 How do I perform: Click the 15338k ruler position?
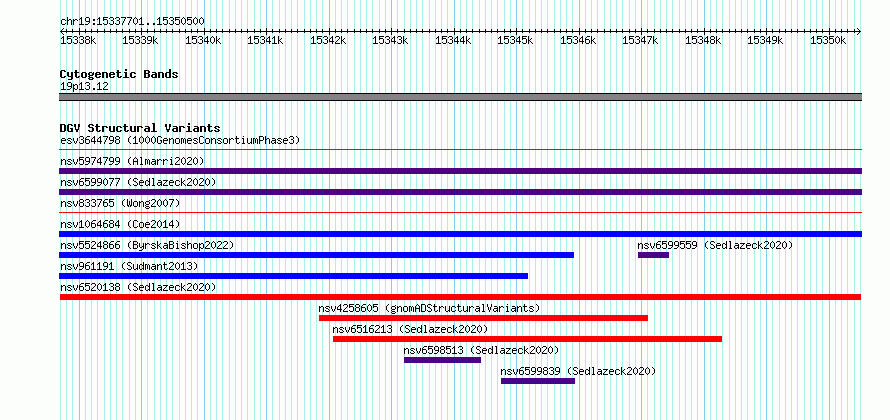point(78,40)
